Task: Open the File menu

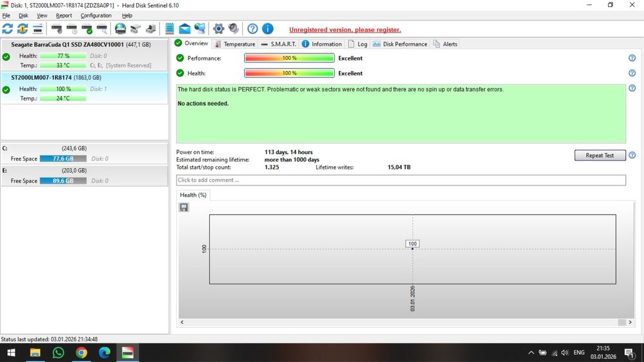Action: tap(6, 15)
